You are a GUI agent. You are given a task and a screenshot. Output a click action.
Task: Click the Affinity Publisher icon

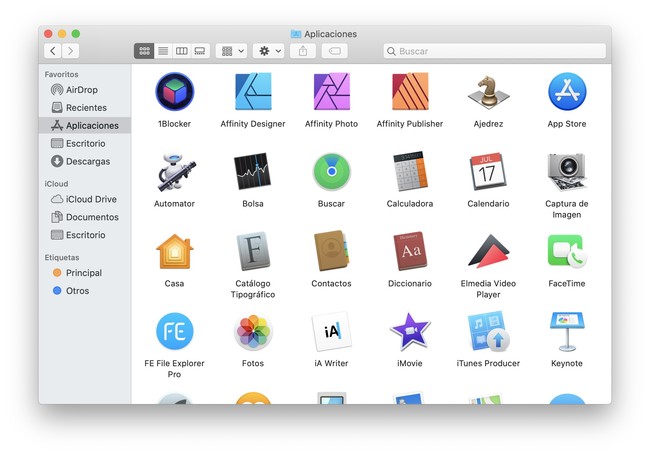tap(410, 92)
